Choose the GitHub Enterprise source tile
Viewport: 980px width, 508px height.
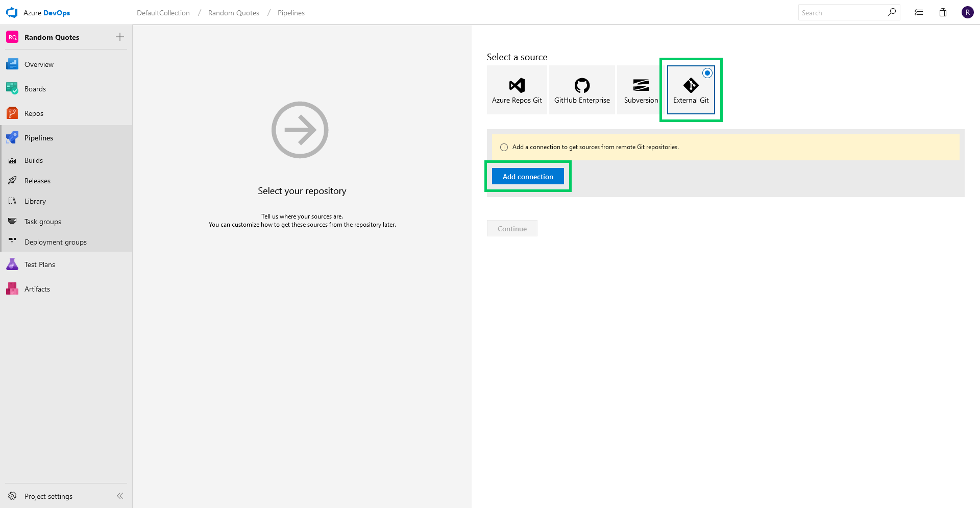582,90
